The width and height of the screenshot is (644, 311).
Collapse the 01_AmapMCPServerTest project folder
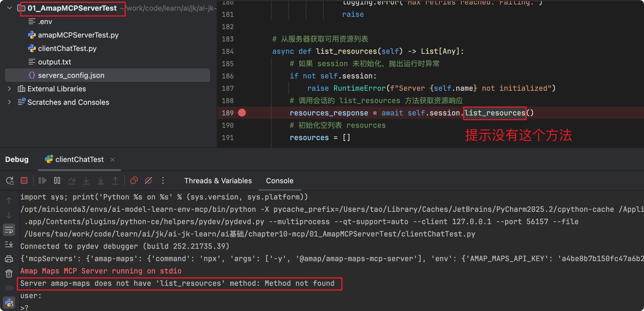pyautogui.click(x=10, y=8)
